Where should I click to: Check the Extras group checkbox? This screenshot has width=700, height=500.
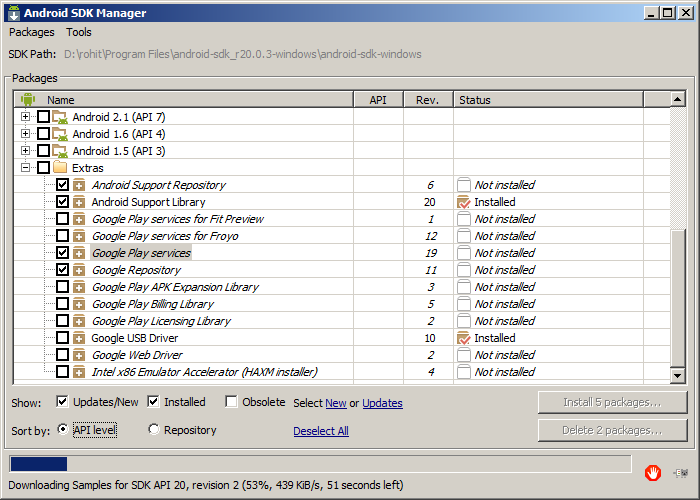tap(43, 167)
